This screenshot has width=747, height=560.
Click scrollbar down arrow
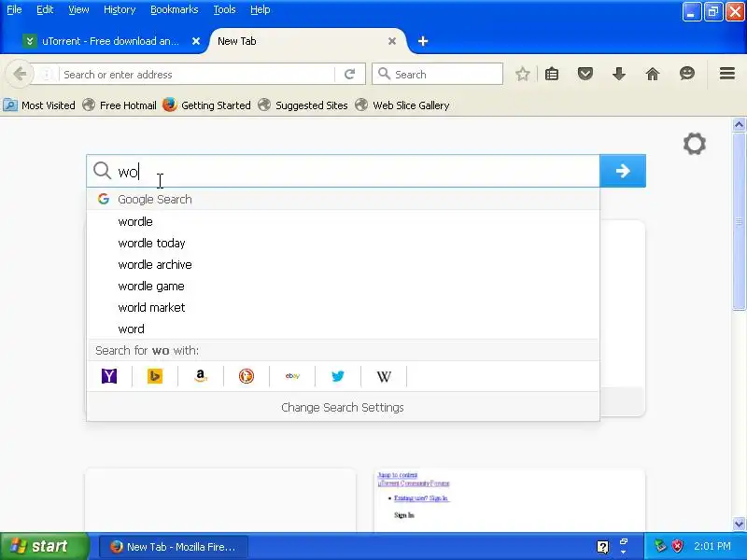(739, 525)
